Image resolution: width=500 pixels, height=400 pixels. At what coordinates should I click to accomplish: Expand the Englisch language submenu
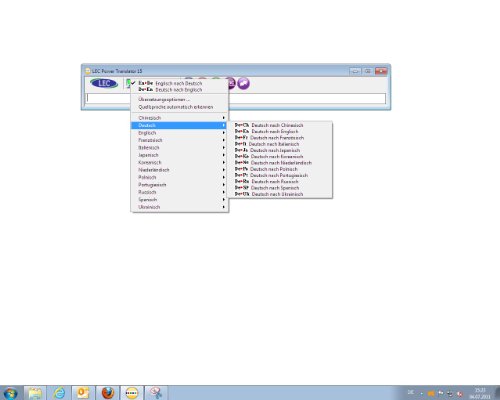(179, 133)
